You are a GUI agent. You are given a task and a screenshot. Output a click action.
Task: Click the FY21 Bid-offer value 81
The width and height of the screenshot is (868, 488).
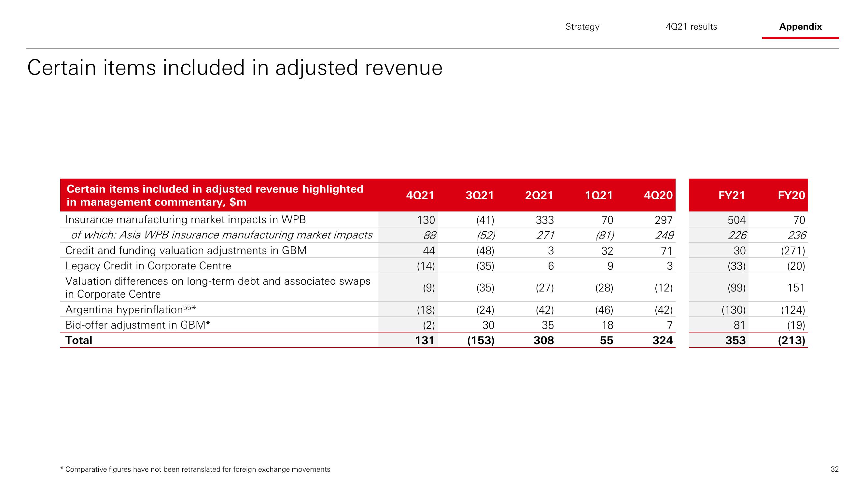pyautogui.click(x=740, y=325)
